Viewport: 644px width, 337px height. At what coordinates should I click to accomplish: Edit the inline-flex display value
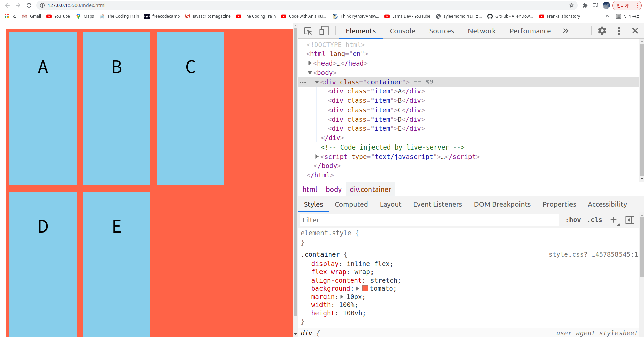pyautogui.click(x=368, y=264)
